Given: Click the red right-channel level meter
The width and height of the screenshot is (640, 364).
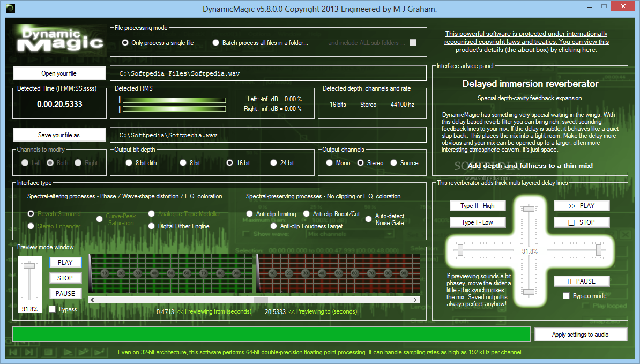Looking at the screenshot, I should [338, 273].
